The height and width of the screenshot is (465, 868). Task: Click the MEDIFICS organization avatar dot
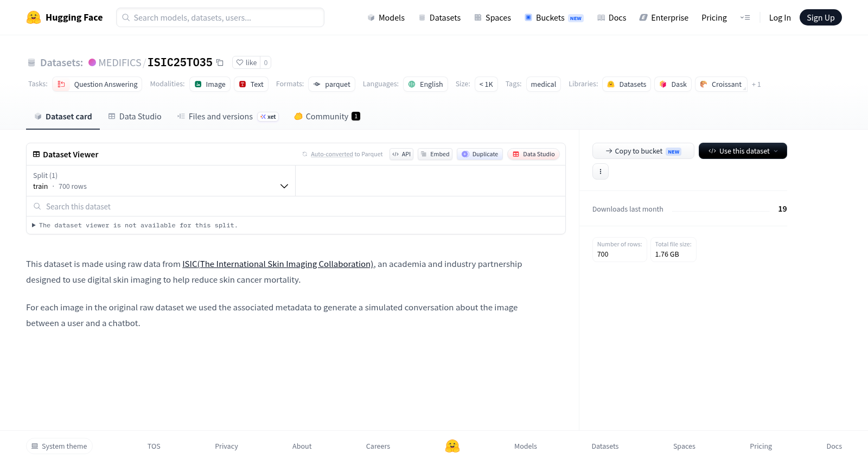[x=92, y=62]
